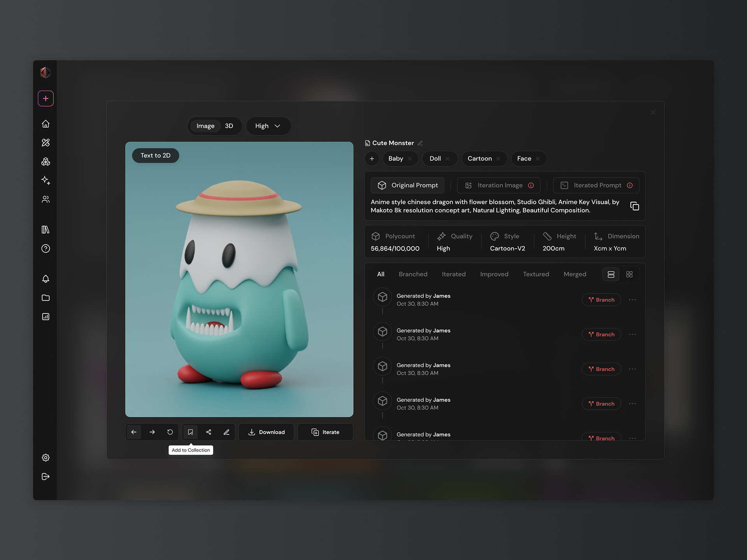
Task: Select the Merged tab
Action: coord(575,275)
